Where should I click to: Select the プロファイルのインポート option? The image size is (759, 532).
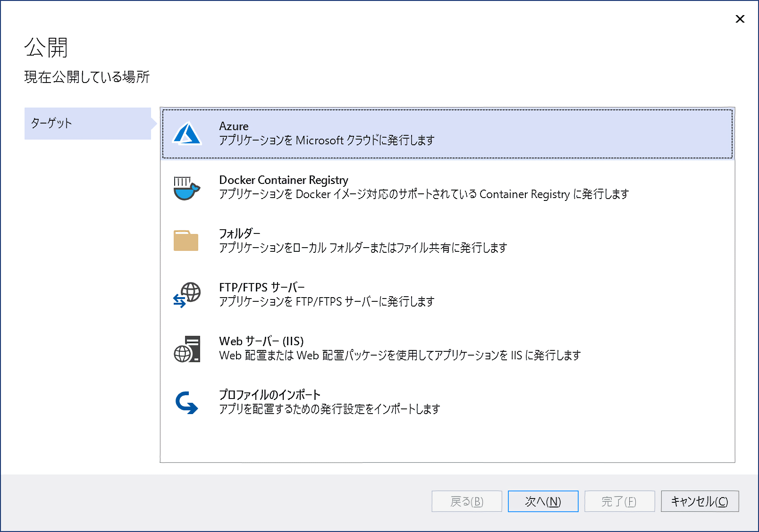coord(270,395)
